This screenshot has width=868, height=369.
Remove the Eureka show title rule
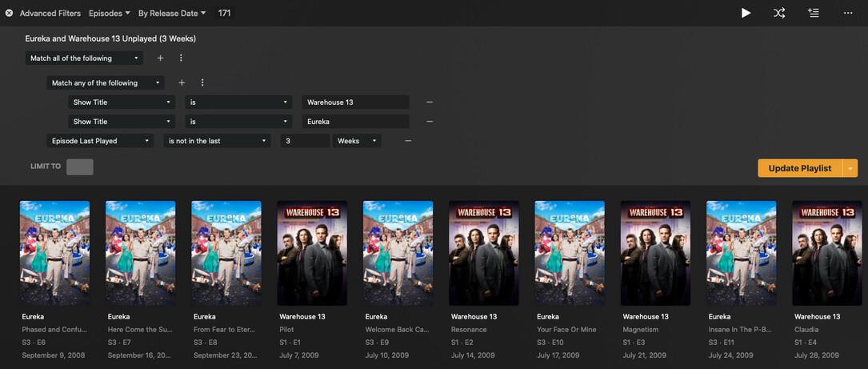point(430,122)
